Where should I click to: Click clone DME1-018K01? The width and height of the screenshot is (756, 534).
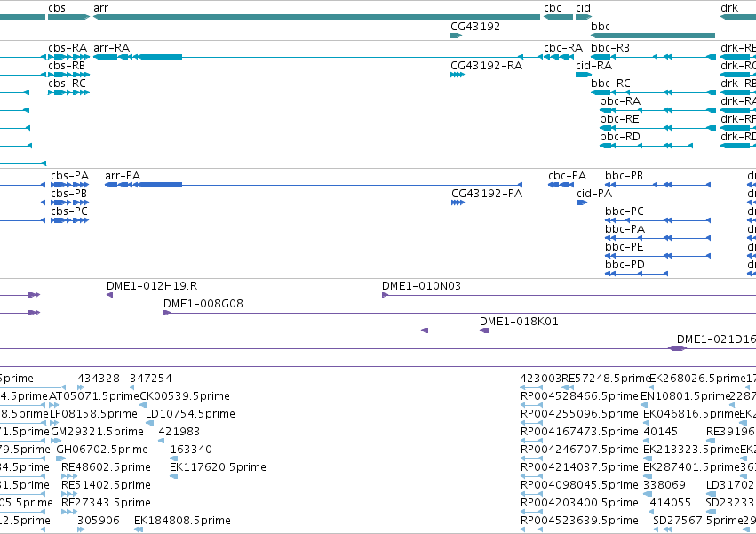click(617, 331)
